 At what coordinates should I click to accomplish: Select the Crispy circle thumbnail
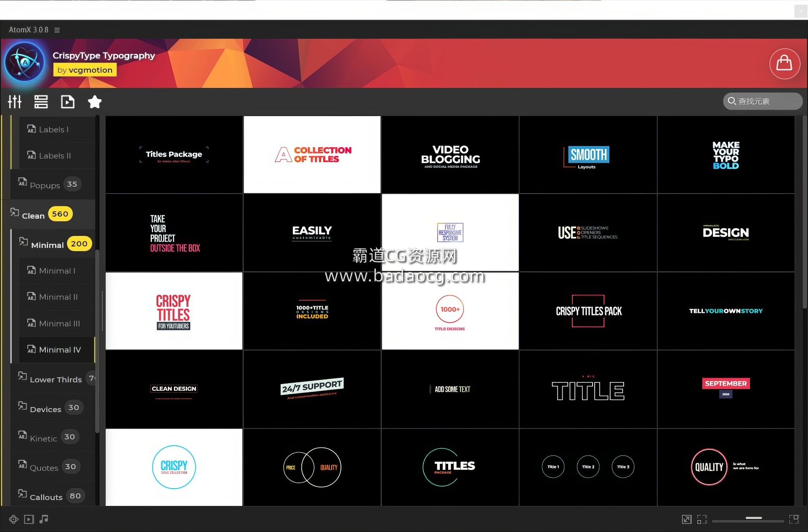(174, 467)
